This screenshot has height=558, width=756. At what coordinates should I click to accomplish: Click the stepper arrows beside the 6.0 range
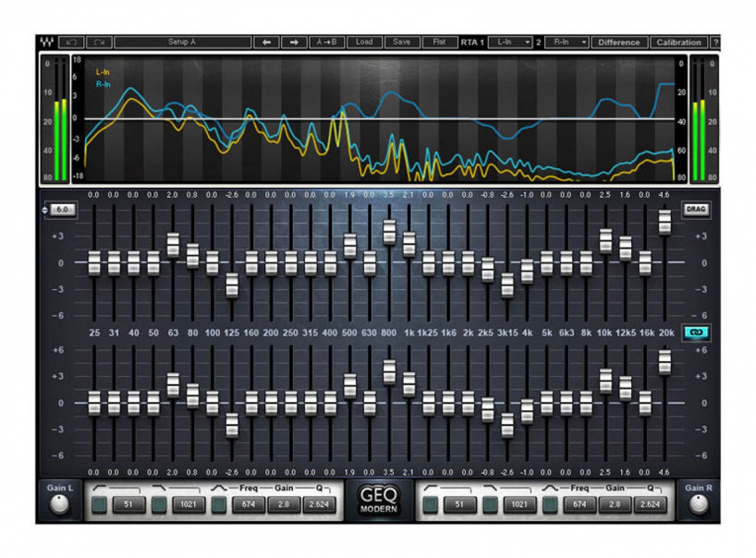pos(44,210)
